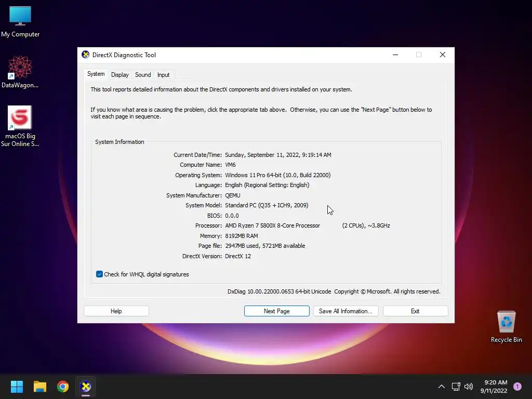
Task: Click the Windows 11 Pro operating system value
Action: [x=278, y=175]
